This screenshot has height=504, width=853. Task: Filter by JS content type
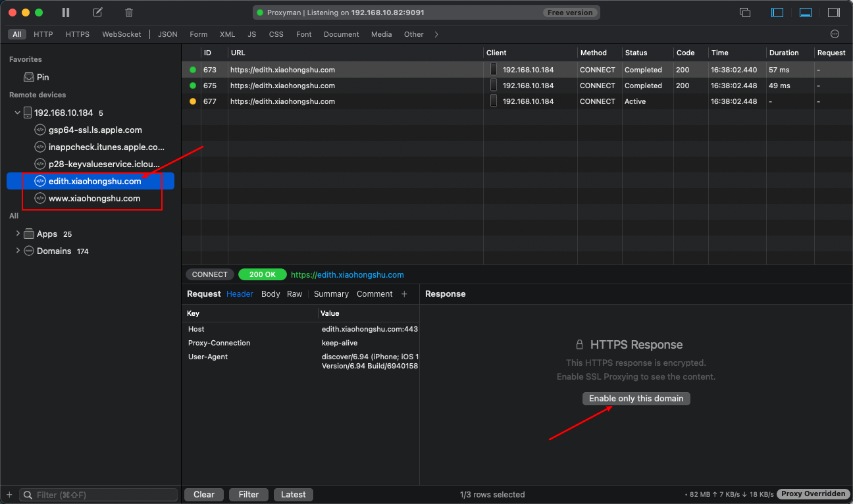point(252,34)
